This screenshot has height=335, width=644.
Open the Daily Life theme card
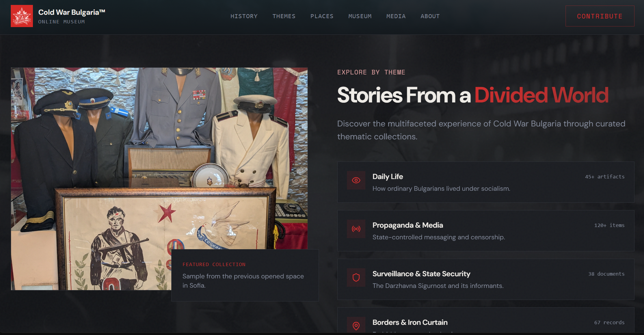pyautogui.click(x=485, y=182)
